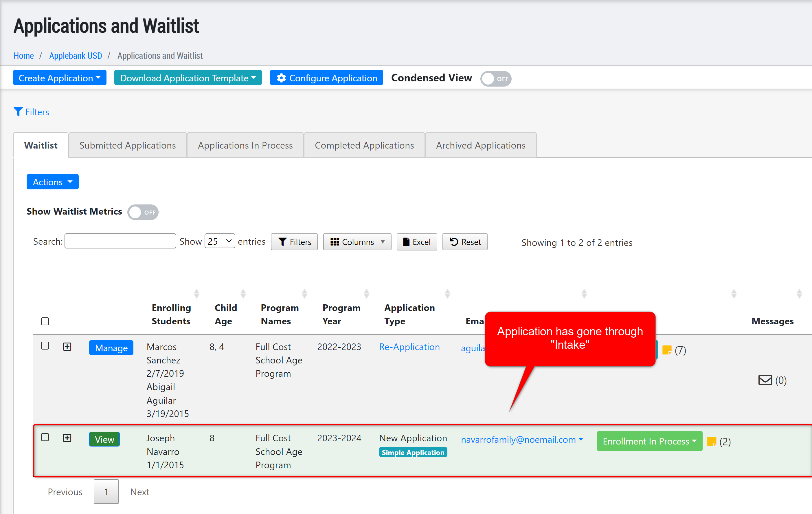Sort by Enrolling Students column arrows
This screenshot has width=812, height=514.
coord(196,294)
